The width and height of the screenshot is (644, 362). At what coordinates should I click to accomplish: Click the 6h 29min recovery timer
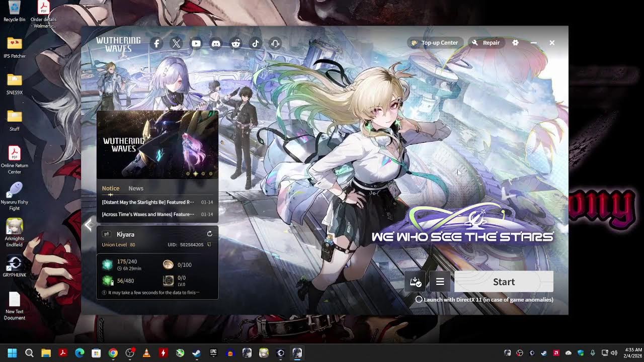129,268
